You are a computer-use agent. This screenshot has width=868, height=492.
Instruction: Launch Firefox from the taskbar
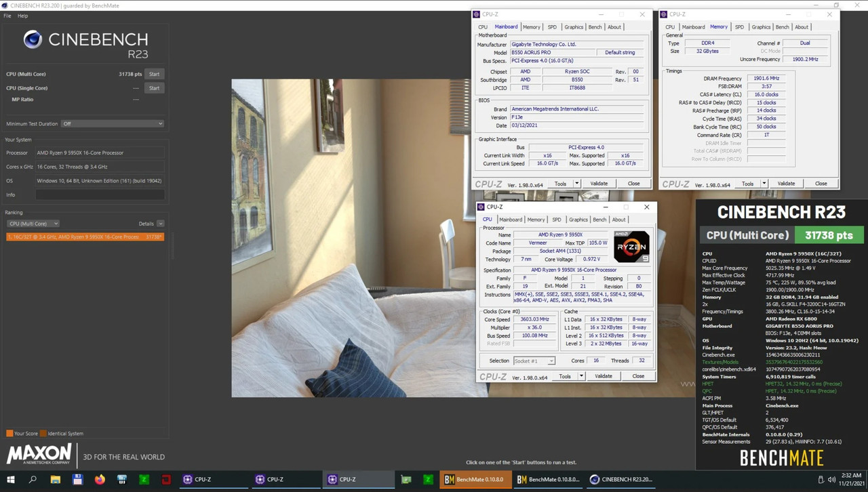[100, 479]
